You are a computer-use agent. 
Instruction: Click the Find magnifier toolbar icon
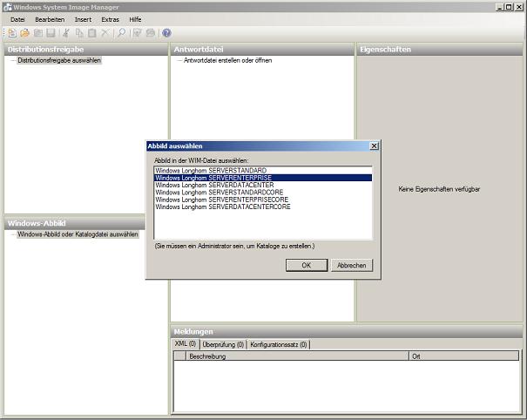click(121, 33)
